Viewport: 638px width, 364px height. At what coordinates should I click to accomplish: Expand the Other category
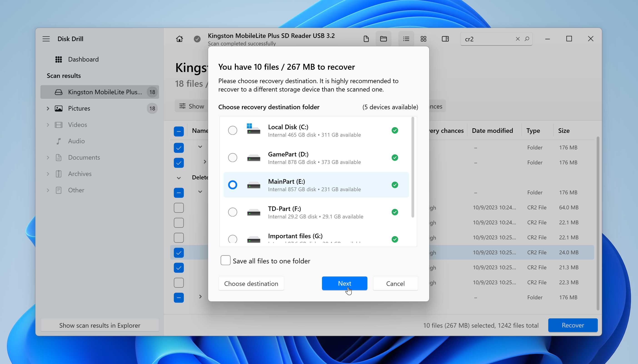point(48,190)
